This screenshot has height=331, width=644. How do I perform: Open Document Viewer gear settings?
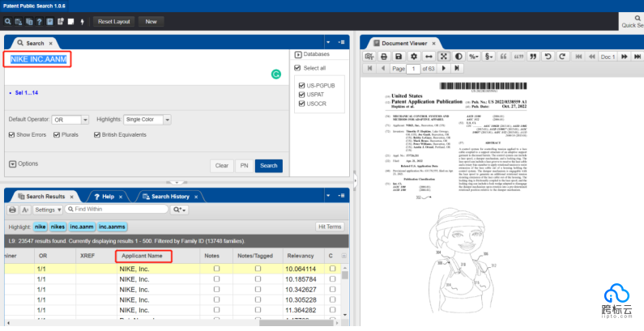click(414, 57)
